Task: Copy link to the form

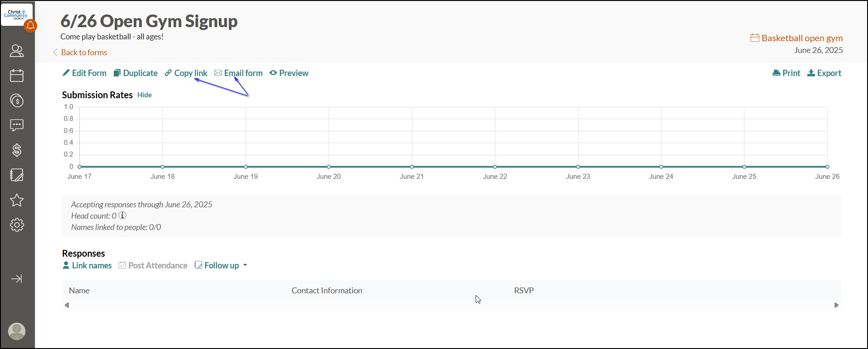Action: tap(186, 73)
